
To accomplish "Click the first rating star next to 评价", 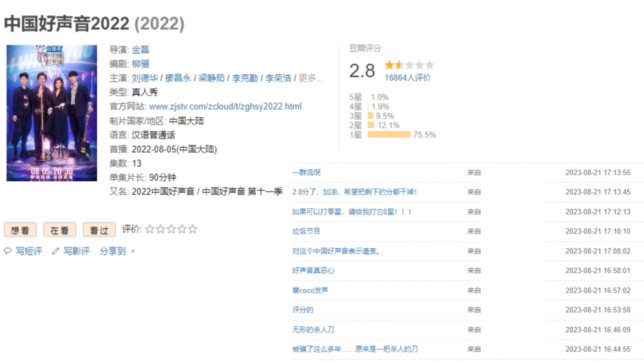I will (150, 229).
